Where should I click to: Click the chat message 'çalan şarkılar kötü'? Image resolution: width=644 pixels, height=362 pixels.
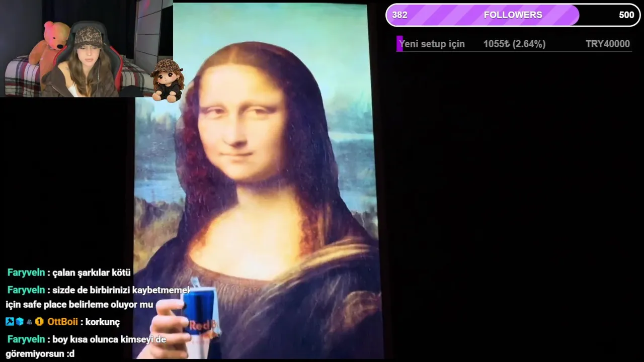[92, 273]
